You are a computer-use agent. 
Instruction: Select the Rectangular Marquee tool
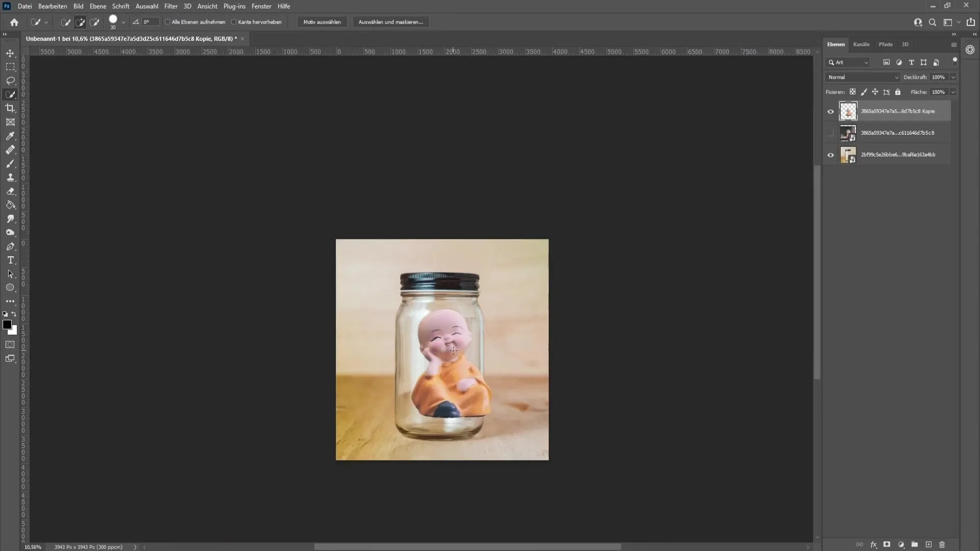[x=10, y=67]
